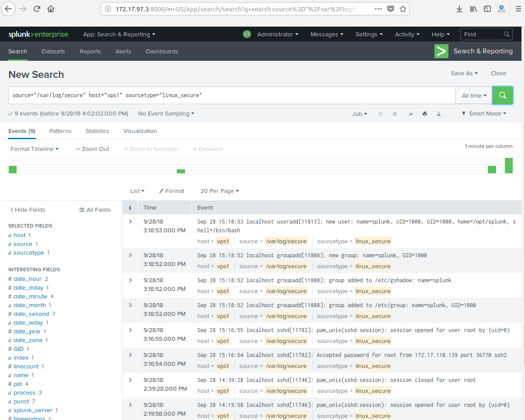Switch to the Statistics tab

(x=97, y=131)
